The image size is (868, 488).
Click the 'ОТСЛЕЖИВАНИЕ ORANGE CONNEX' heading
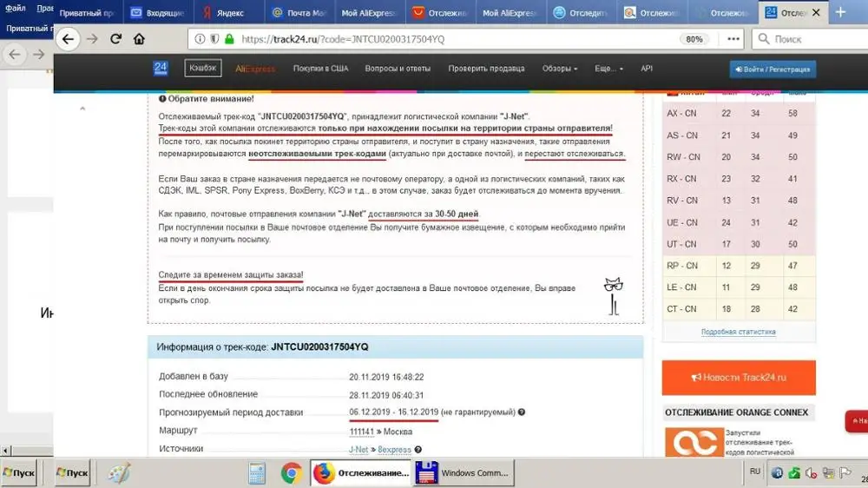(x=736, y=412)
